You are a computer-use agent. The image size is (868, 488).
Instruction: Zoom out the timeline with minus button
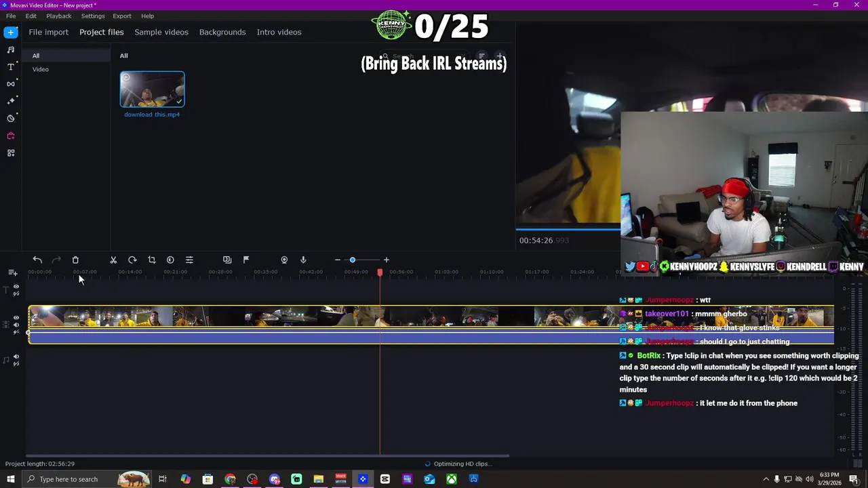(337, 260)
